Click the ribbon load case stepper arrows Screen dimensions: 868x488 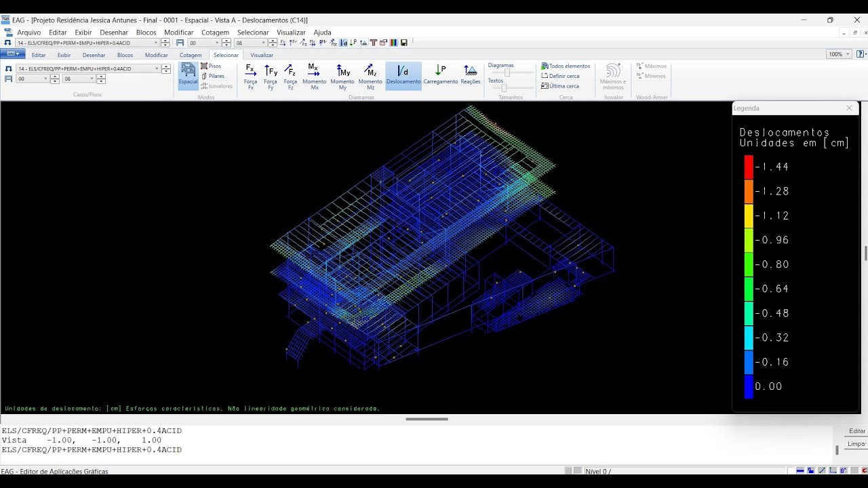[165, 68]
